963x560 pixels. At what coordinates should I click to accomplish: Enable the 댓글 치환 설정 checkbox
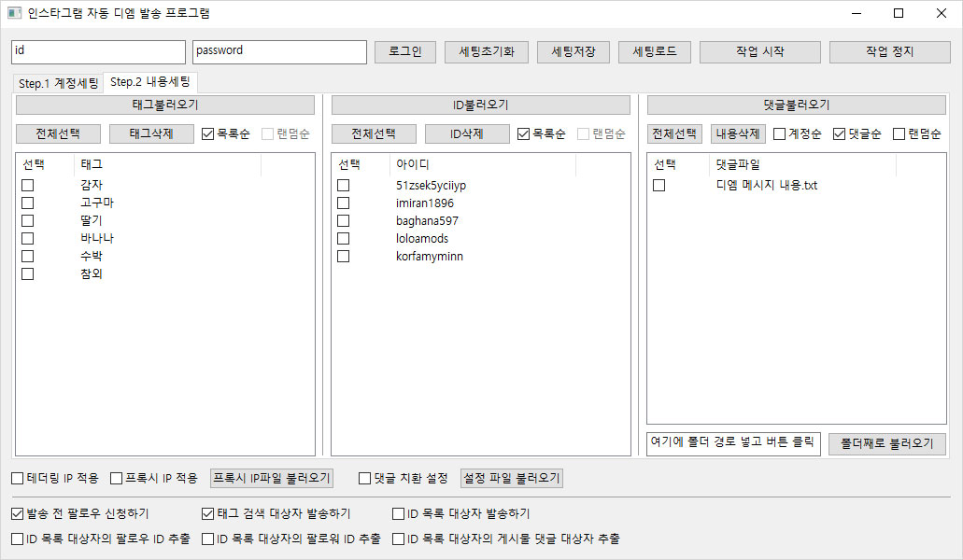tap(365, 479)
